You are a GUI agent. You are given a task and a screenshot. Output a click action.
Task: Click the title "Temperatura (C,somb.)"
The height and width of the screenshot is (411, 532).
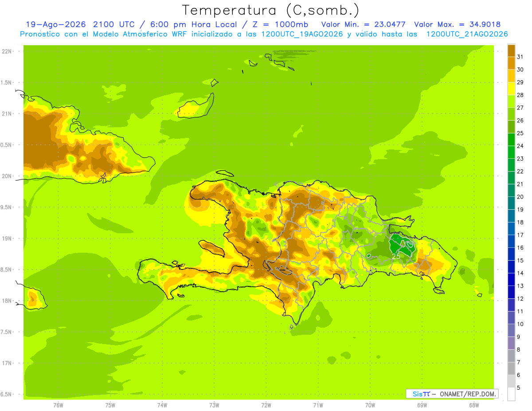point(270,11)
